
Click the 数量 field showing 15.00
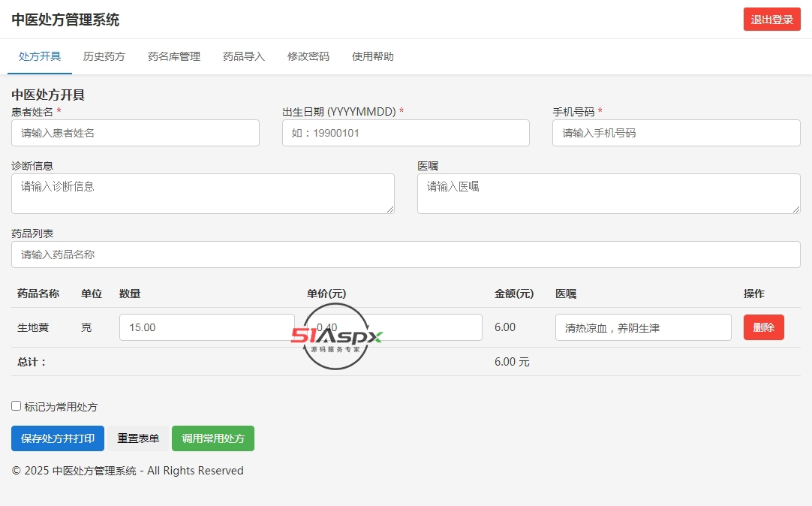[206, 327]
